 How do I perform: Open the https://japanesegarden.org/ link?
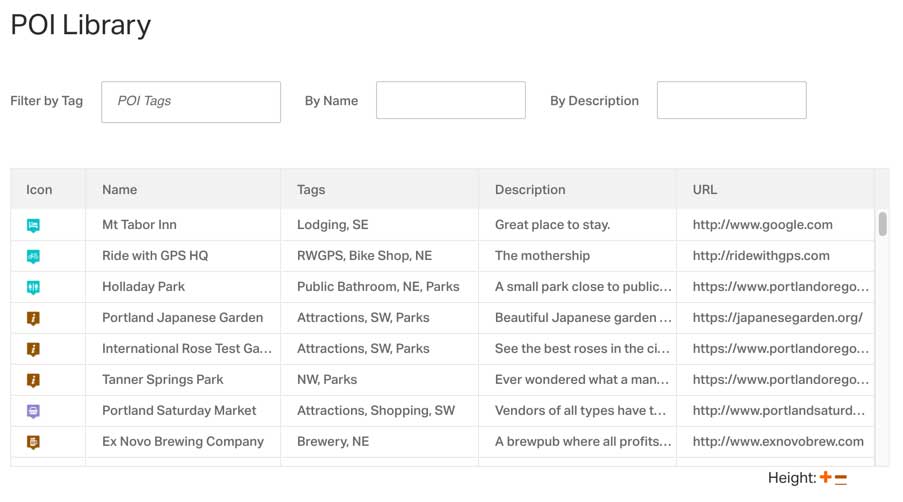click(x=777, y=318)
